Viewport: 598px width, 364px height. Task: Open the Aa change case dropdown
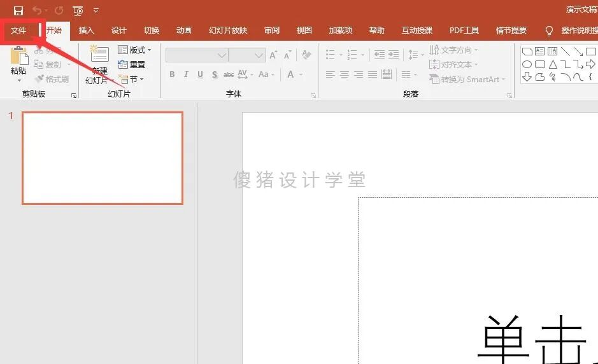coord(266,74)
